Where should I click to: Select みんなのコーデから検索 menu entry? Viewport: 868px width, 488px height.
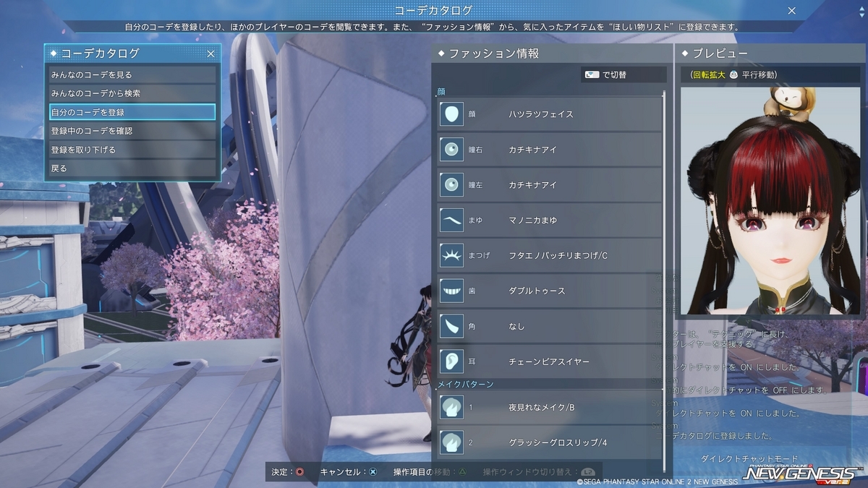tap(132, 93)
